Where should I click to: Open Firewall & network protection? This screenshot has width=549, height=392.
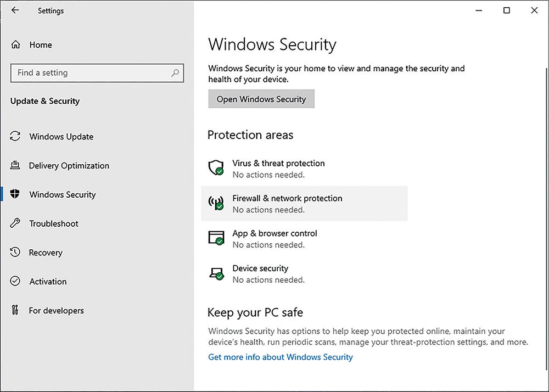304,203
